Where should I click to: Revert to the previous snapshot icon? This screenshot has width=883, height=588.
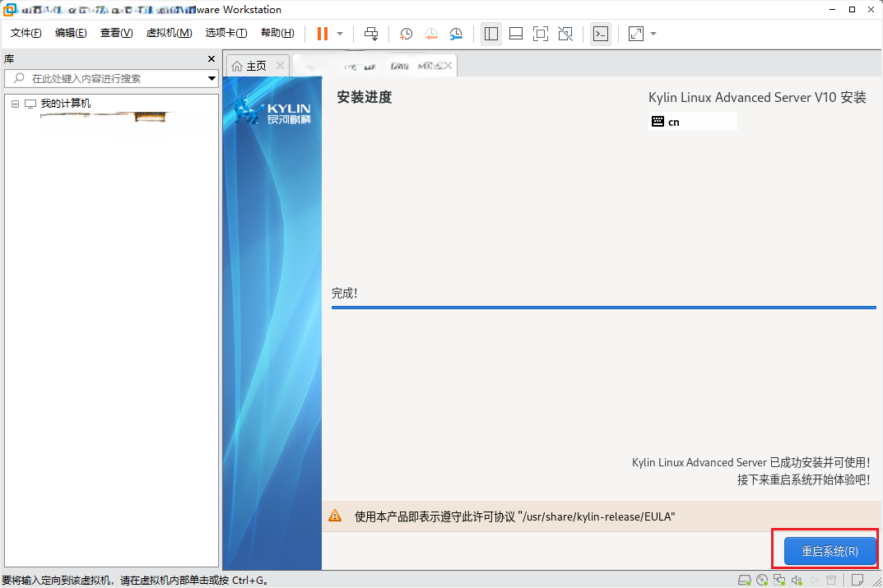click(x=430, y=34)
